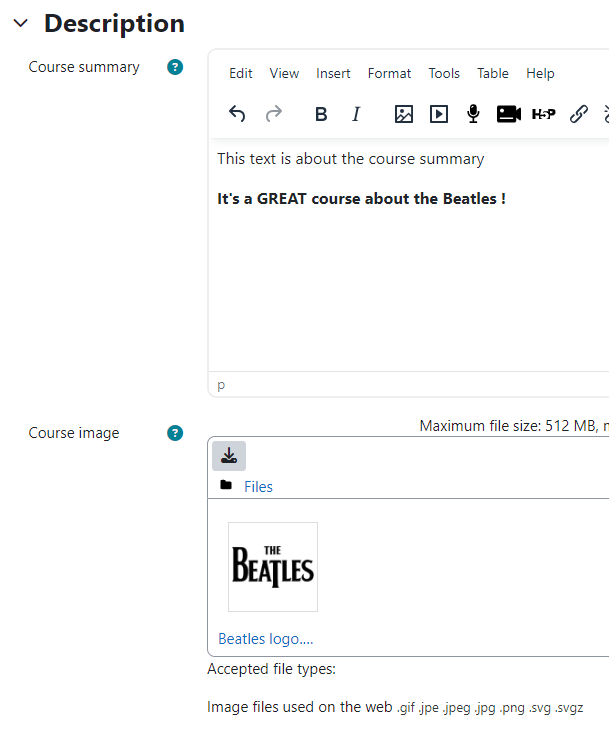Add a file with the download icon
Image resolution: width=609 pixels, height=730 pixels.
(229, 456)
